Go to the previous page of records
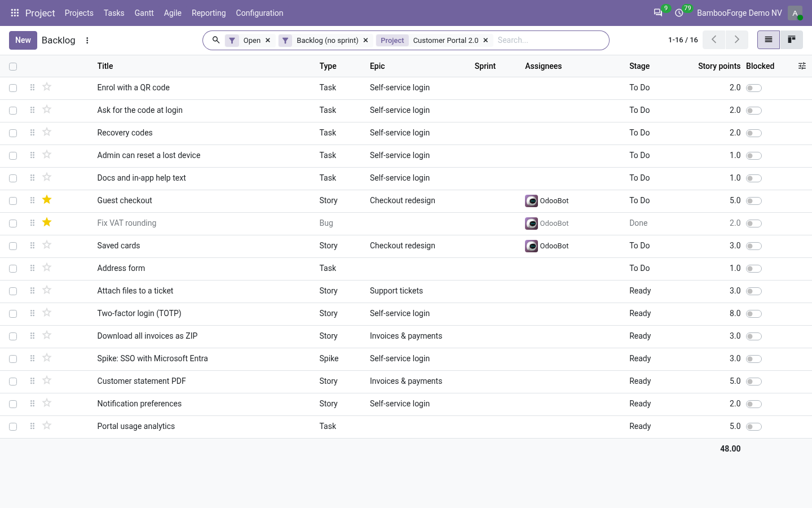The image size is (812, 508). pyautogui.click(x=714, y=40)
